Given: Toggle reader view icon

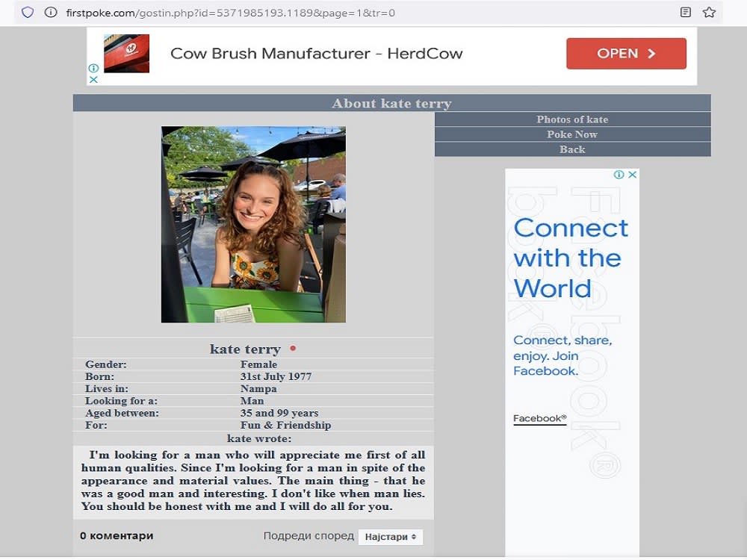Looking at the screenshot, I should pyautogui.click(x=685, y=13).
